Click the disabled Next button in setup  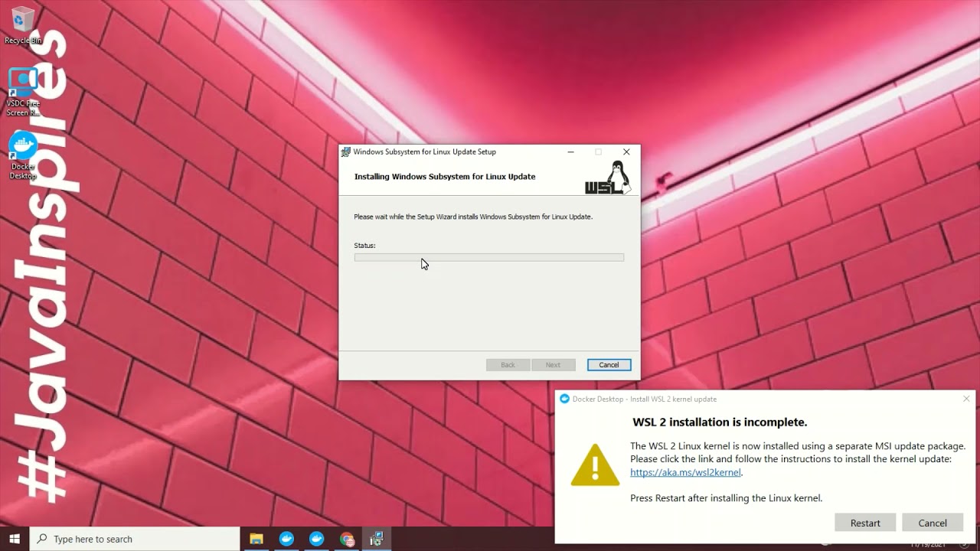(553, 365)
